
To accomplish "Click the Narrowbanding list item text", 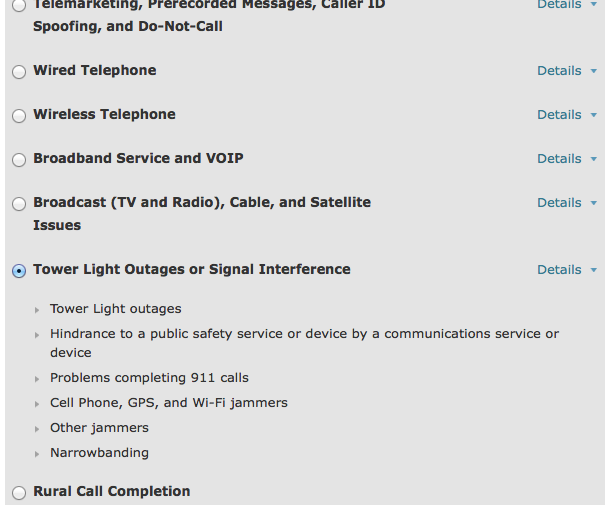I will 99,453.
